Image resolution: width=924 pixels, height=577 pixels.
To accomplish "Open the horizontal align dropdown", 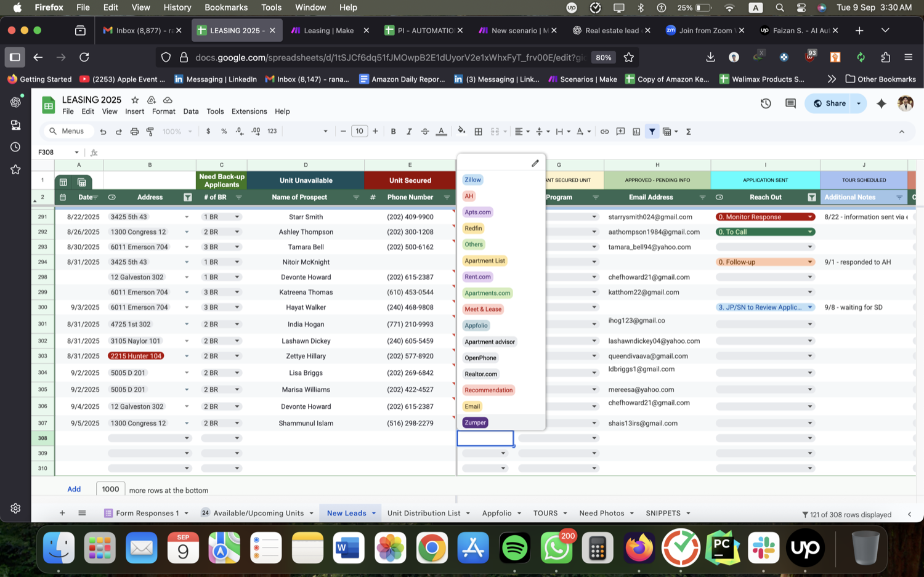I will pyautogui.click(x=522, y=131).
